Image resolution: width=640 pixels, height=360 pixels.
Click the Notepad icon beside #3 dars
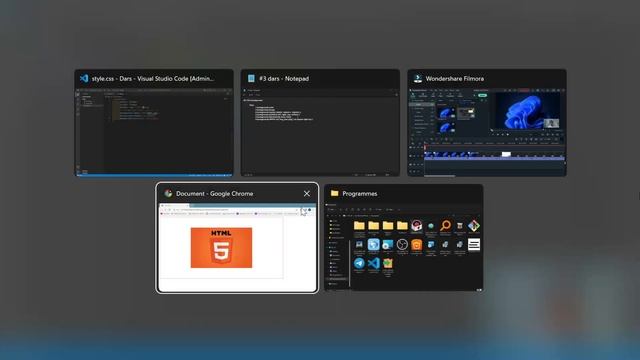click(251, 78)
